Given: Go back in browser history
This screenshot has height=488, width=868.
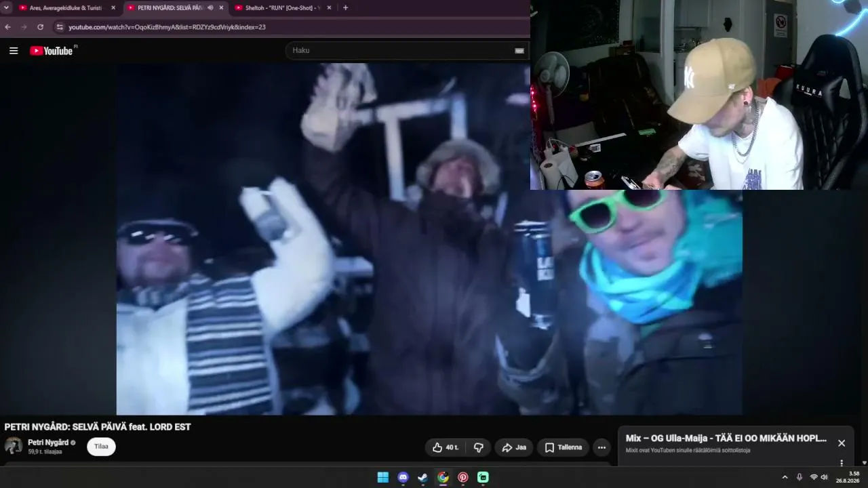Looking at the screenshot, I should pos(8,27).
